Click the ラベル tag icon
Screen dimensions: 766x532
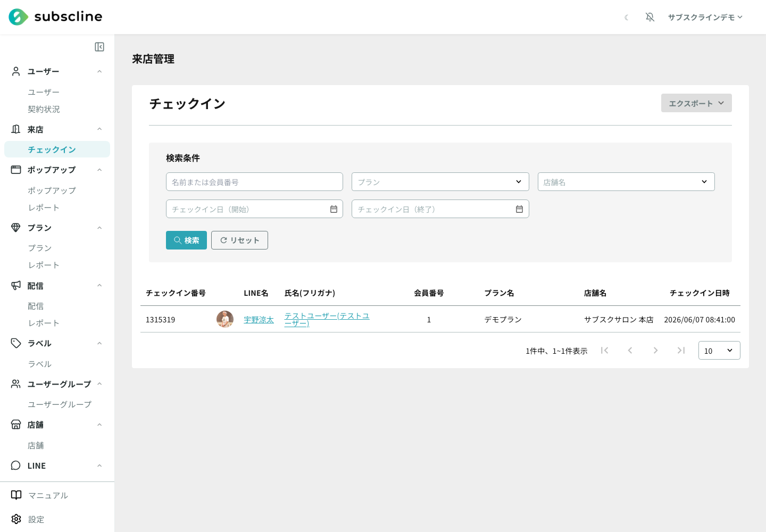(16, 343)
